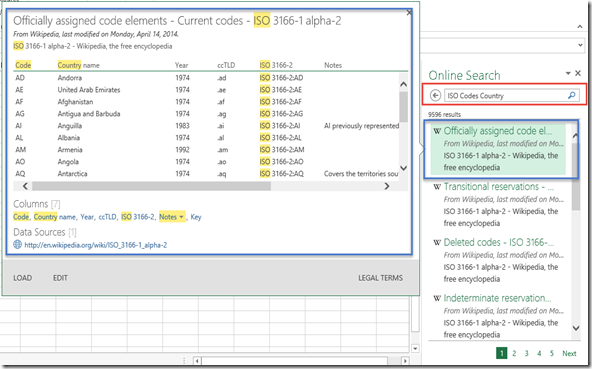Go to results page 2
The width and height of the screenshot is (592, 369).
coord(514,354)
